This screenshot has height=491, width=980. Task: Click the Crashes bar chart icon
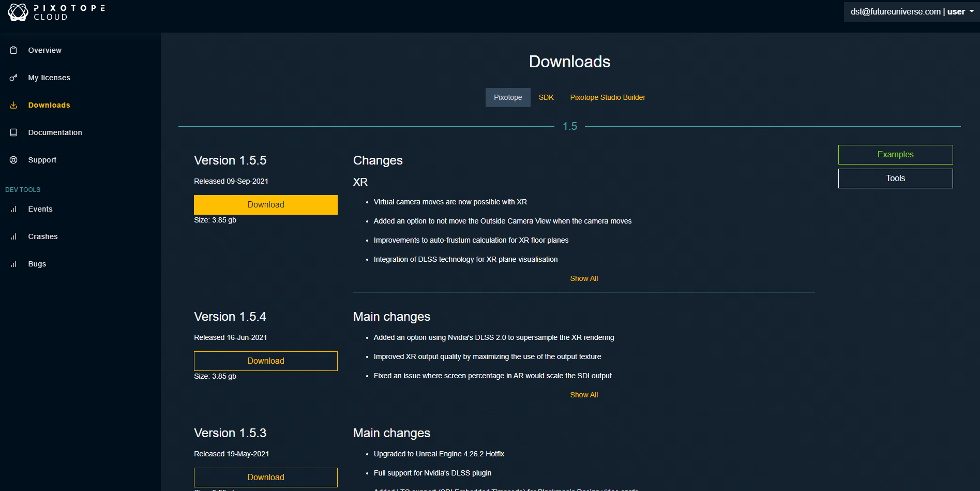pos(13,236)
